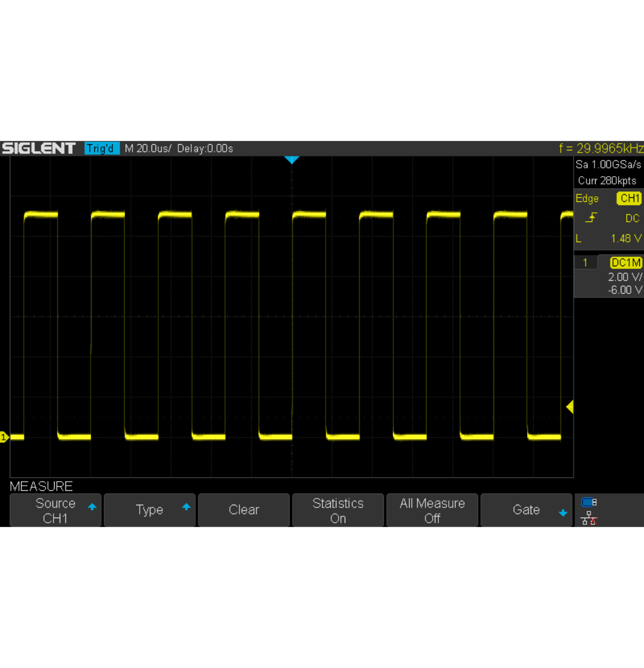Click the LAN network status icon

[589, 519]
